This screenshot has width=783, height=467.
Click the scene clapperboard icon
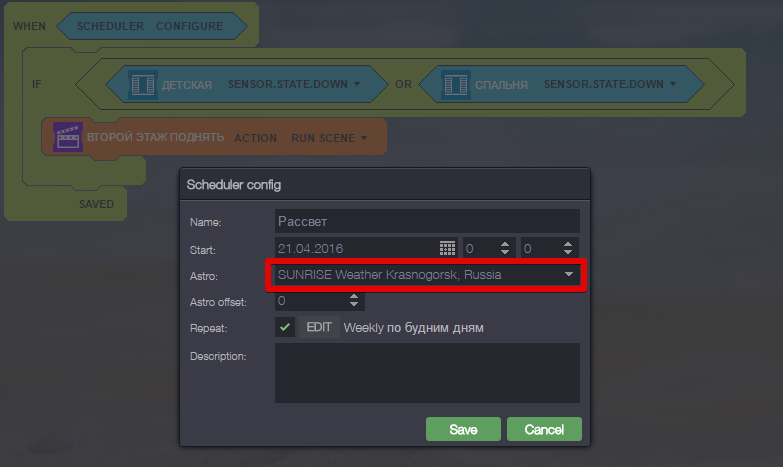[68, 137]
